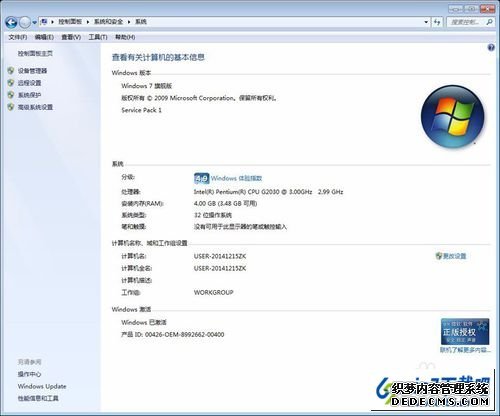Click the shield icon beside 系统保护

pyautogui.click(x=11, y=95)
